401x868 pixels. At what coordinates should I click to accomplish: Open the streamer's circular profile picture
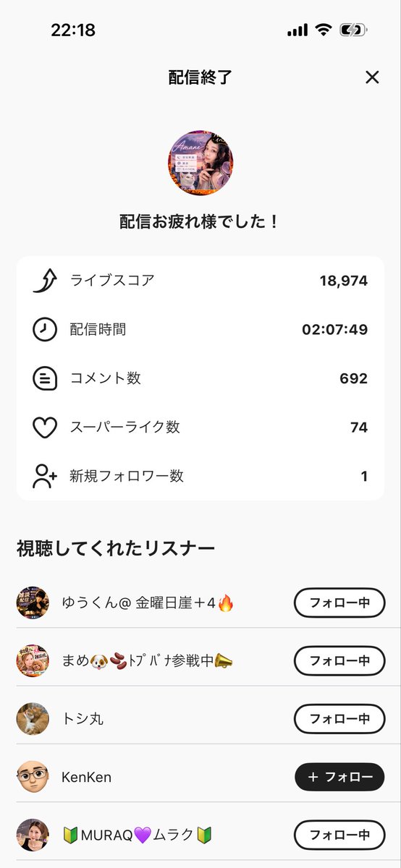(x=200, y=163)
